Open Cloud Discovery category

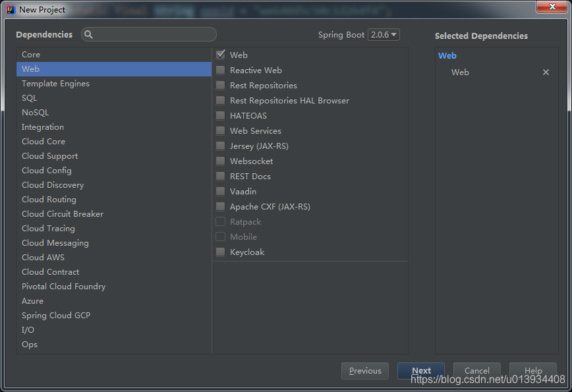point(114,185)
